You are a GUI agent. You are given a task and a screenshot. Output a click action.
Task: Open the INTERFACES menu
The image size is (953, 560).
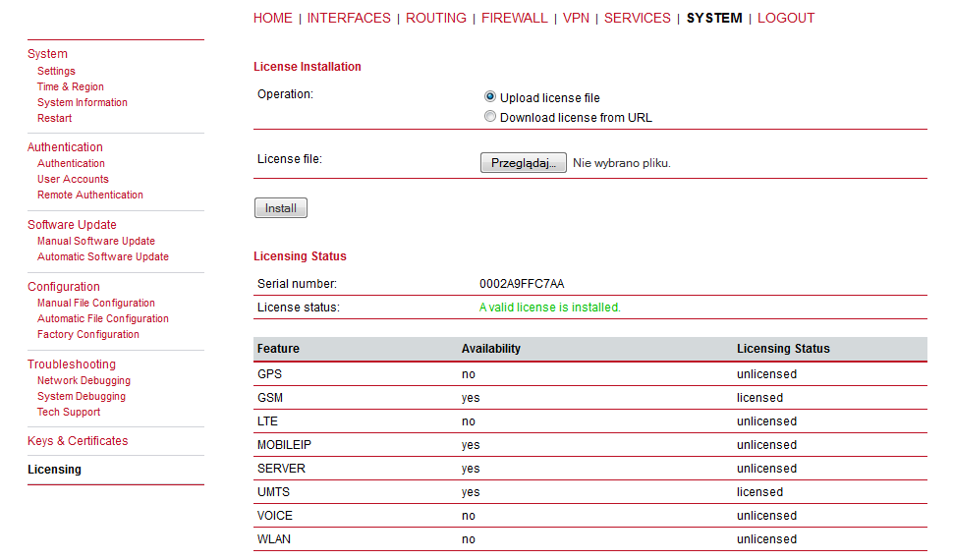[x=349, y=19]
